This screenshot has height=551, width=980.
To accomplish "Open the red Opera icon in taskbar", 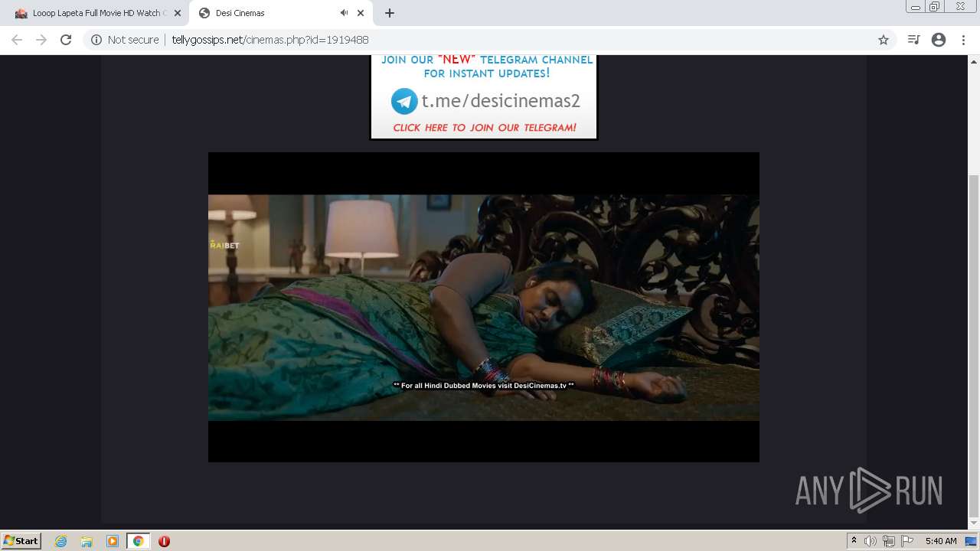I will point(164,541).
